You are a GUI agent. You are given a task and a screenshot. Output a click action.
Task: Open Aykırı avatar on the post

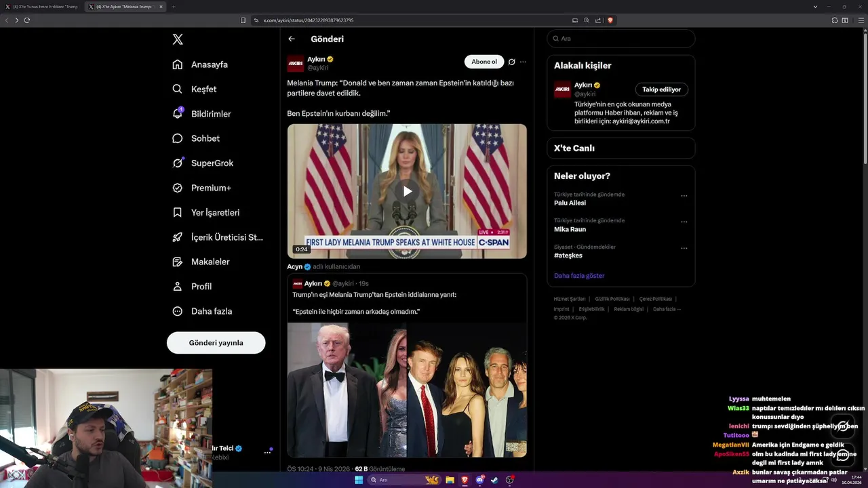coord(295,64)
